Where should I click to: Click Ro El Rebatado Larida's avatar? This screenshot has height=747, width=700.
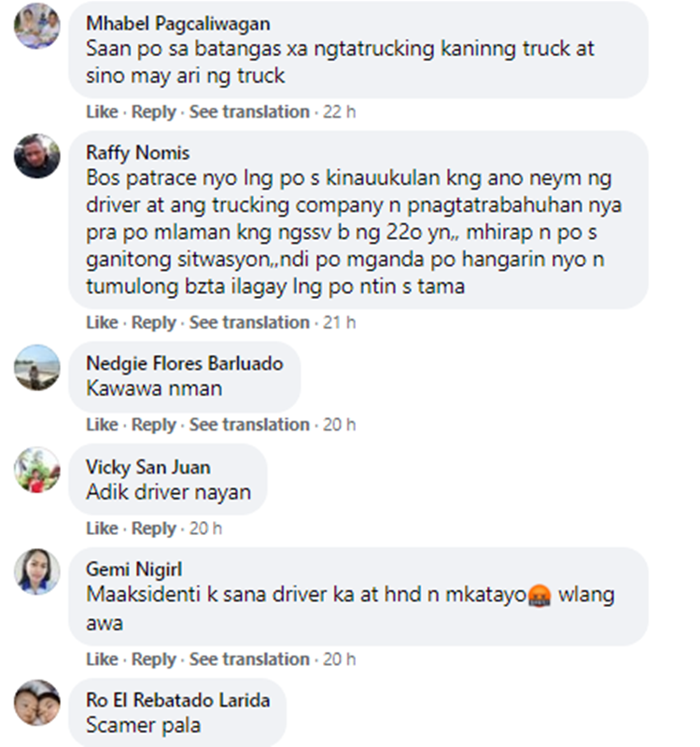tap(37, 703)
